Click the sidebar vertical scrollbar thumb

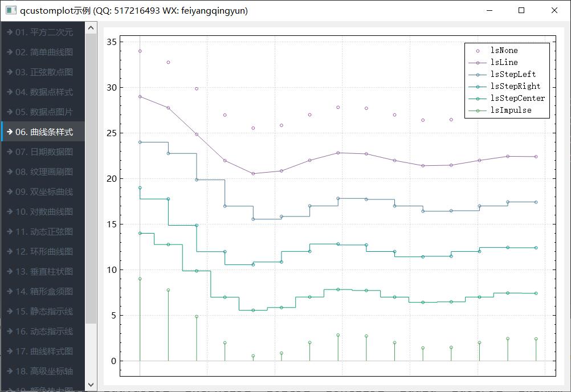tap(91, 177)
